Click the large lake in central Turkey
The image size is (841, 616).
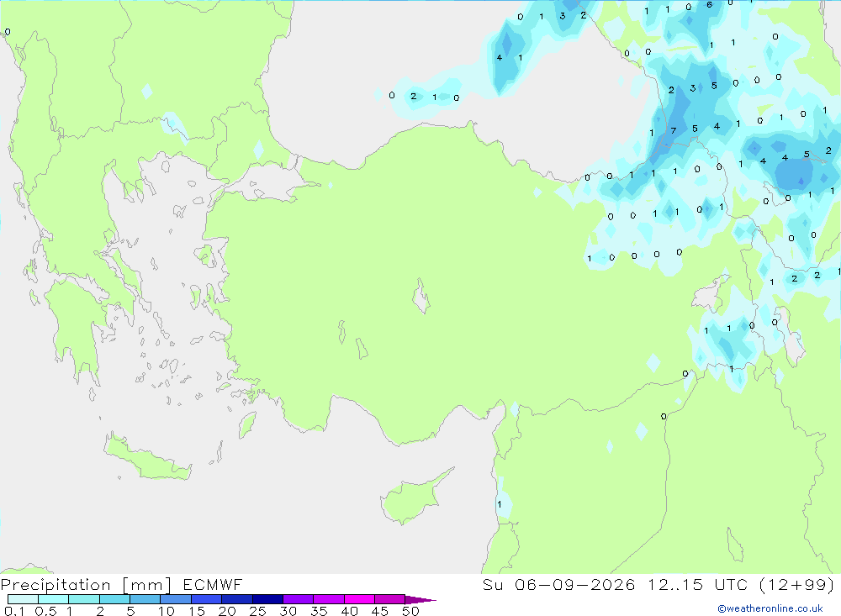click(421, 296)
